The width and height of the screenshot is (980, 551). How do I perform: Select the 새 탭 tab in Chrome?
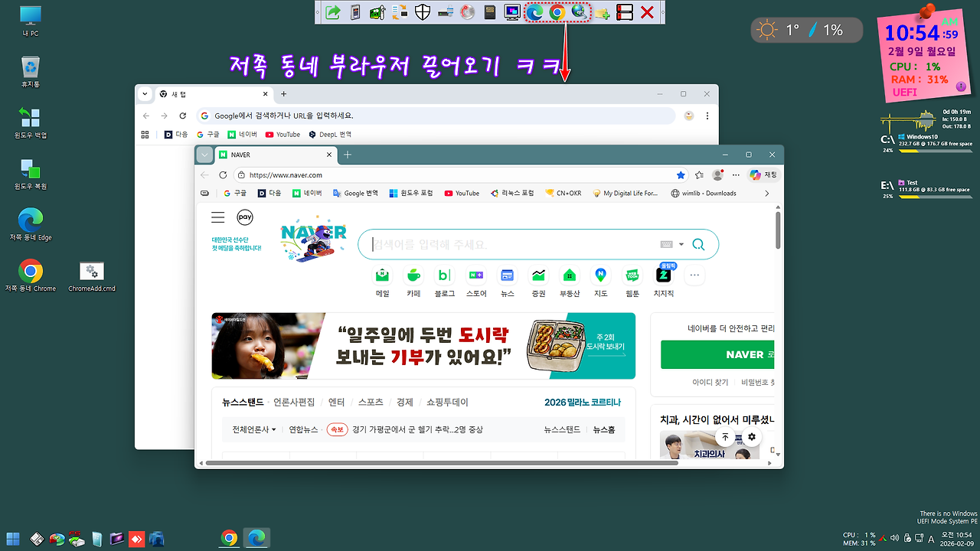click(213, 94)
